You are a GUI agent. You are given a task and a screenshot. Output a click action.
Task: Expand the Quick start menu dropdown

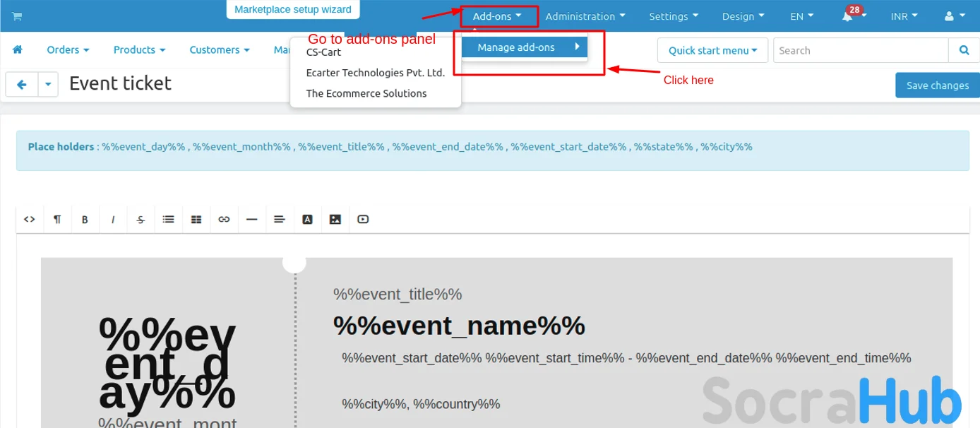coord(712,50)
